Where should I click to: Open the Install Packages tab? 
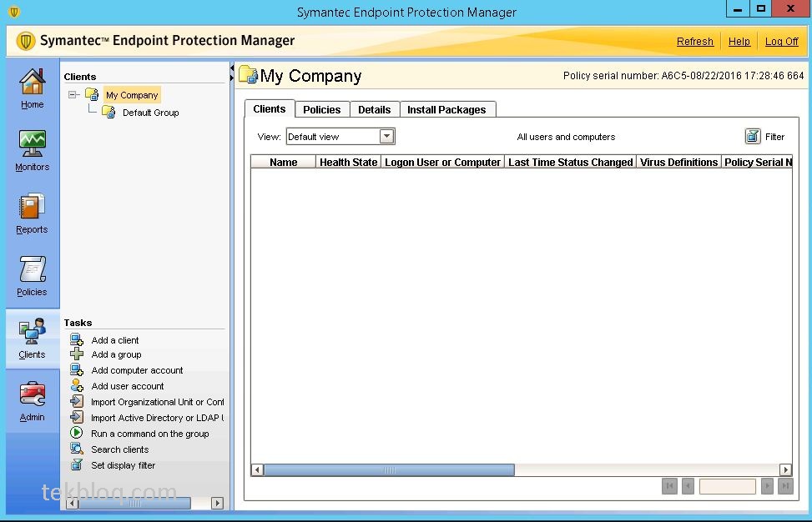pyautogui.click(x=446, y=110)
